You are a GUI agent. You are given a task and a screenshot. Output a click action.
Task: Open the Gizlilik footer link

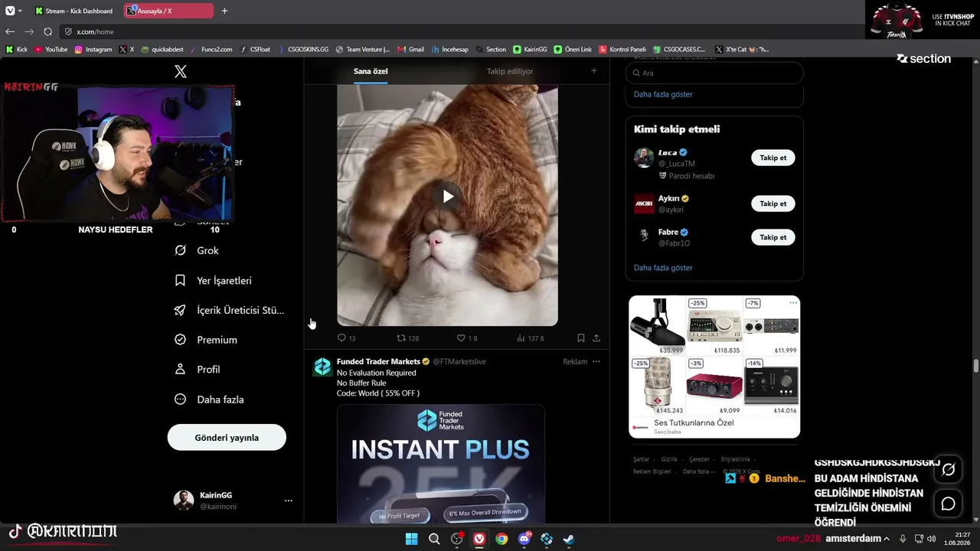(669, 459)
